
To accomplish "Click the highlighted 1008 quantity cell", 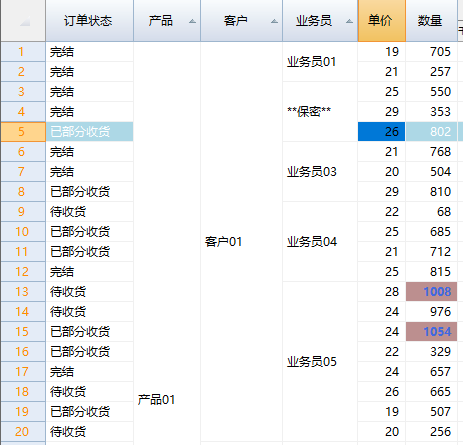I will [431, 292].
